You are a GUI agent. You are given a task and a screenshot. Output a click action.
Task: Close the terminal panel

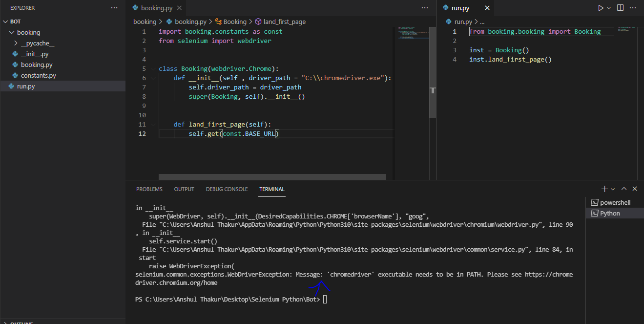click(635, 189)
